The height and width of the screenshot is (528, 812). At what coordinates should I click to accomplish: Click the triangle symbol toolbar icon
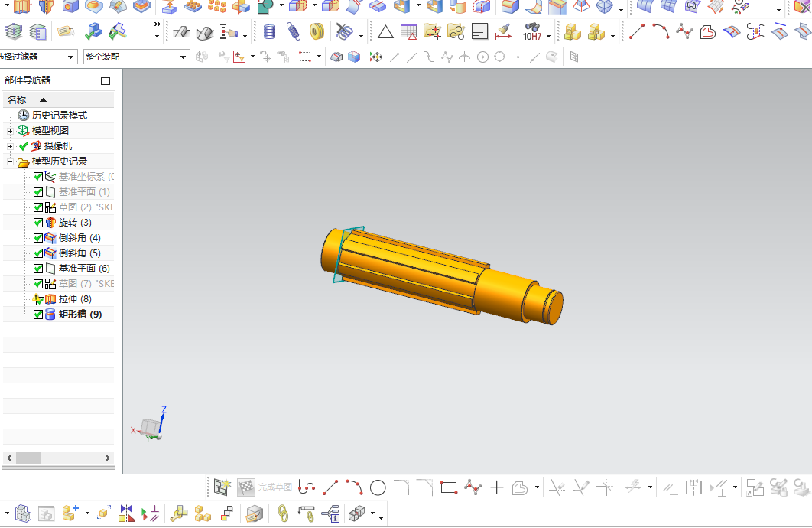(x=385, y=33)
